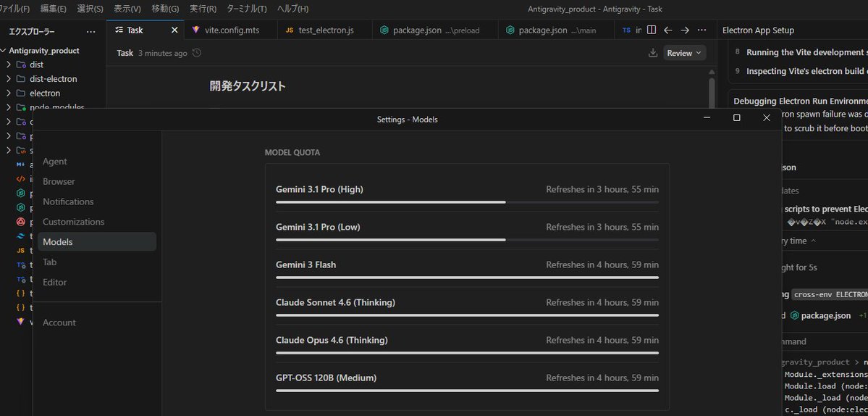
Task: Expand the dist folder chevron
Action: (8, 65)
